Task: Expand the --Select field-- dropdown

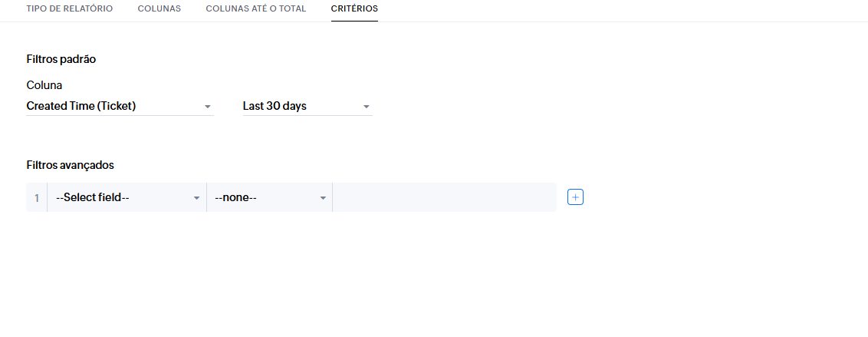Action: (x=123, y=197)
